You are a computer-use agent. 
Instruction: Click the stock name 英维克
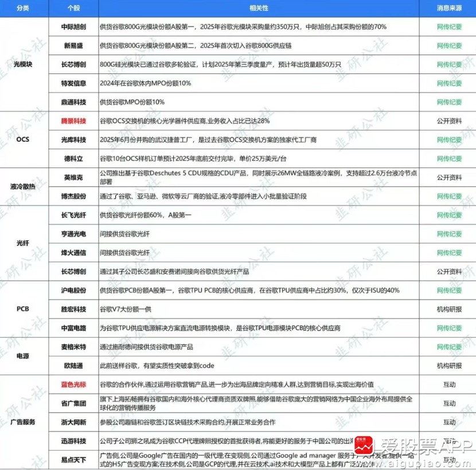[73, 177]
